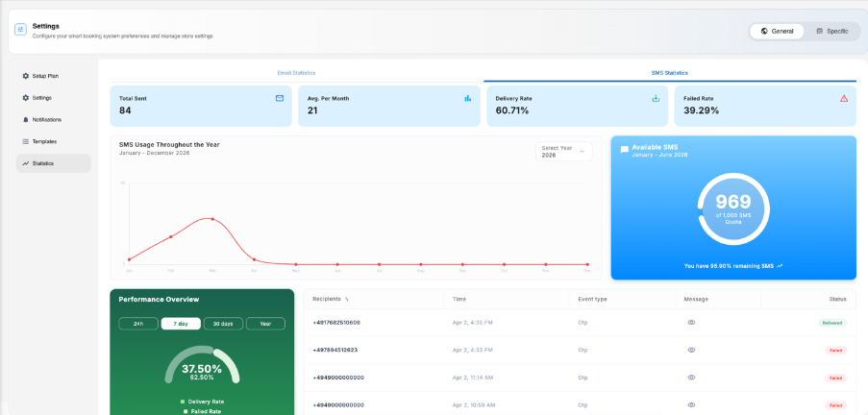Click the March data point on usage chart

click(212, 219)
